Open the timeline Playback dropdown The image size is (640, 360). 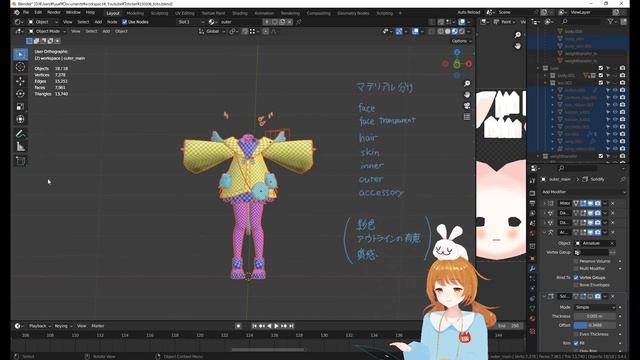point(40,326)
